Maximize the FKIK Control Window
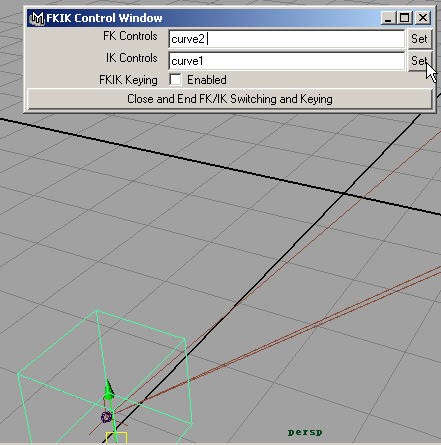The height and width of the screenshot is (445, 441). (x=405, y=18)
